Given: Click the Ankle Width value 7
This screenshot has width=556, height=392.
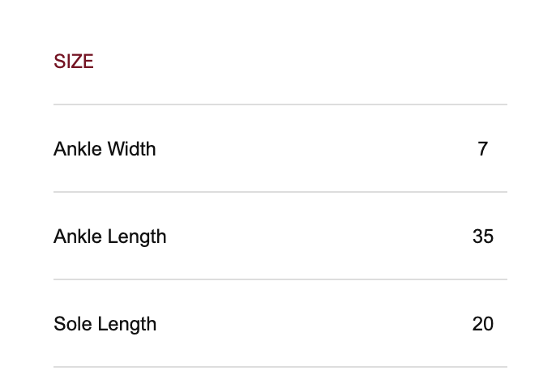Looking at the screenshot, I should [x=483, y=149].
